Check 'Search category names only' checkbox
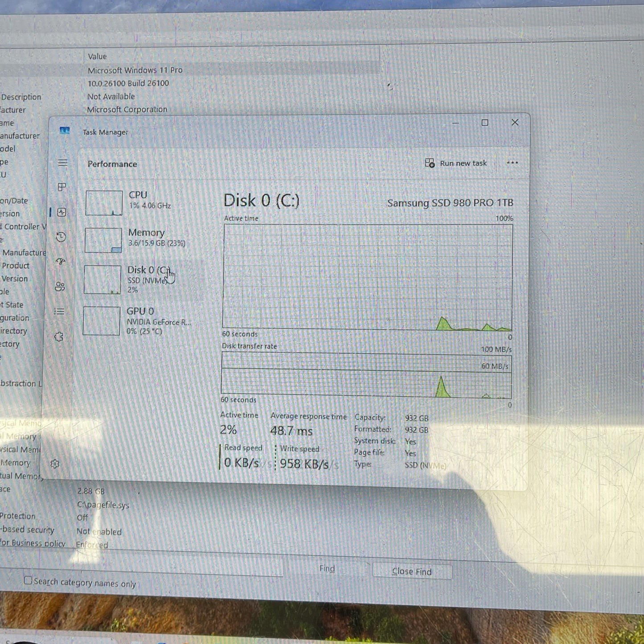The width and height of the screenshot is (644, 644). pos(28,580)
